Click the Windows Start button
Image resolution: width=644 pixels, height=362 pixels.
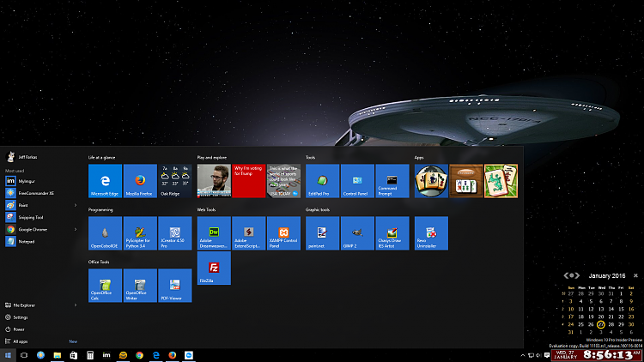pyautogui.click(x=8, y=355)
